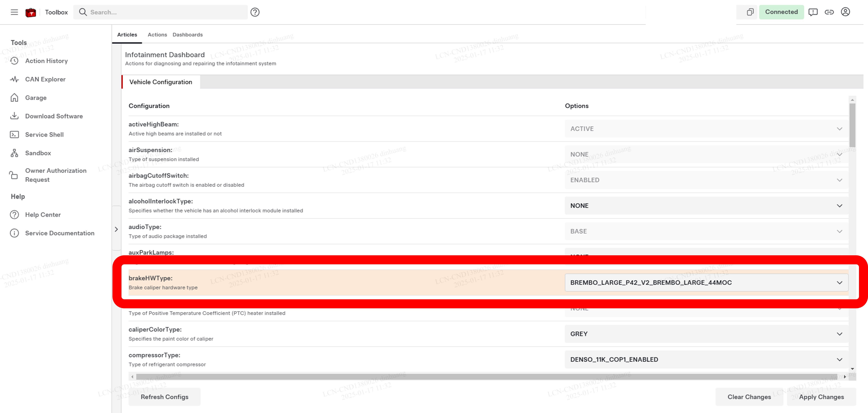The width and height of the screenshot is (868, 413).
Task: Switch to the Actions tab
Action: coord(157,35)
